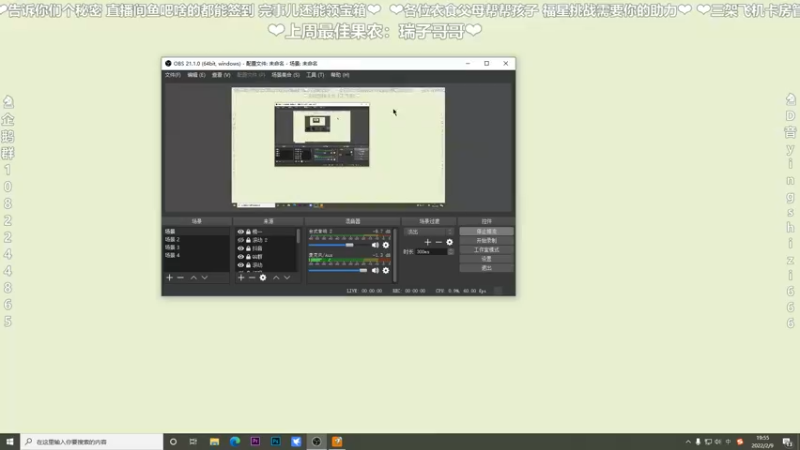Click the transition duration input field

click(432, 252)
